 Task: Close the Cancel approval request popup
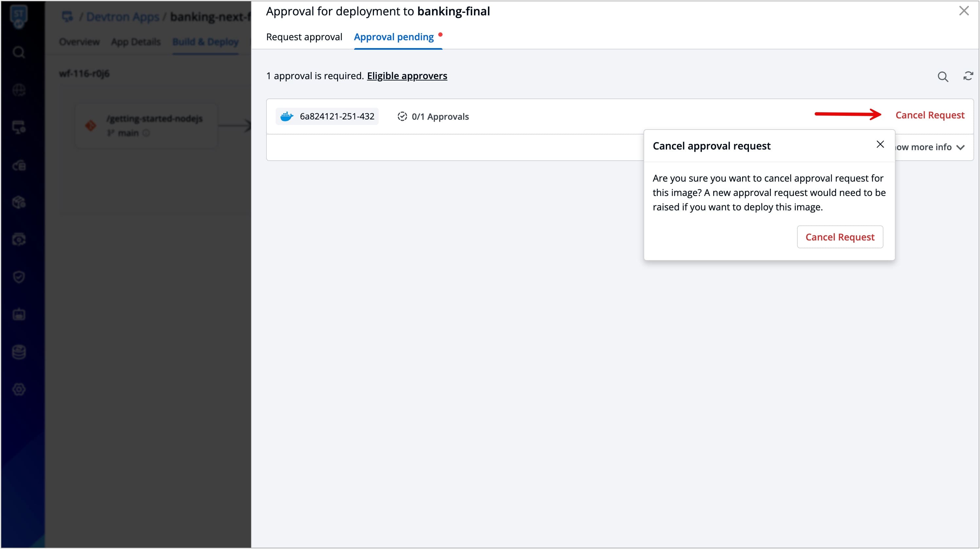[880, 145]
